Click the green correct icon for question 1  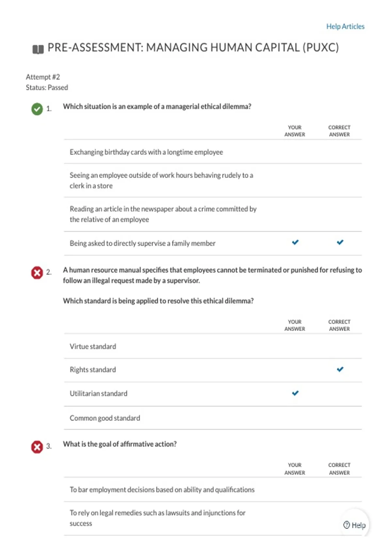[37, 109]
